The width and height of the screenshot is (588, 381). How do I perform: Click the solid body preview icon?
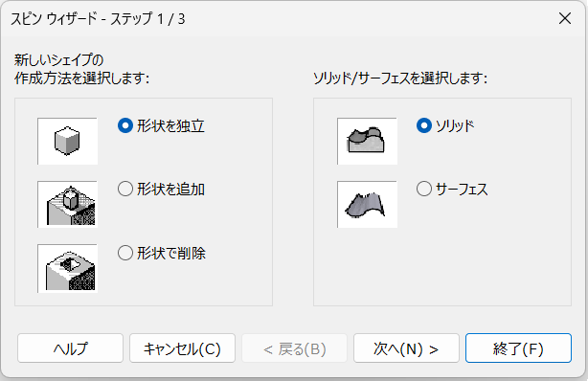[x=367, y=141]
